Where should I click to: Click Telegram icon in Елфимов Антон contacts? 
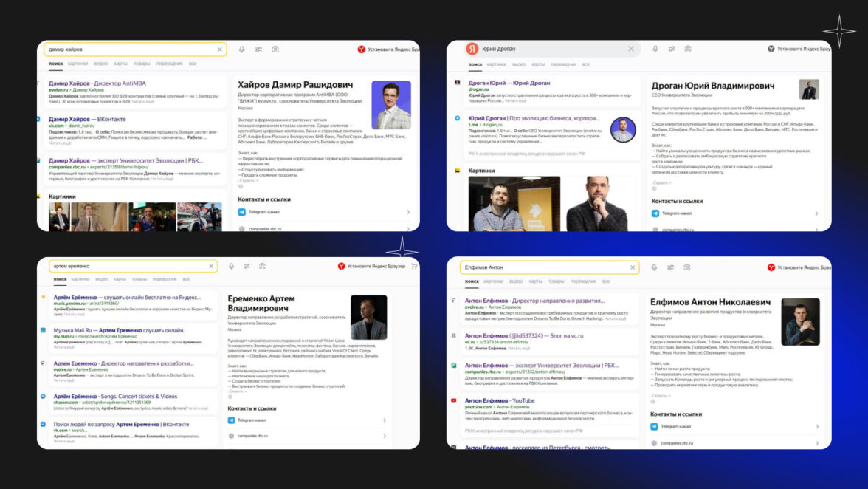tap(654, 426)
